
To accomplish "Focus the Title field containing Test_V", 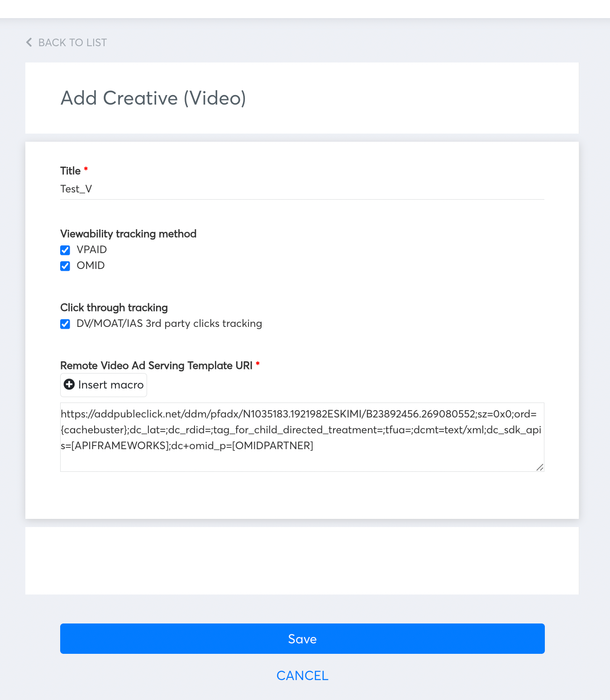I will click(302, 189).
